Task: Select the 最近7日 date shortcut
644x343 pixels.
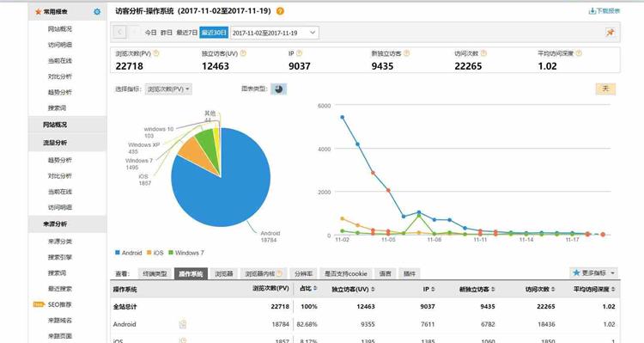Action: pos(187,33)
